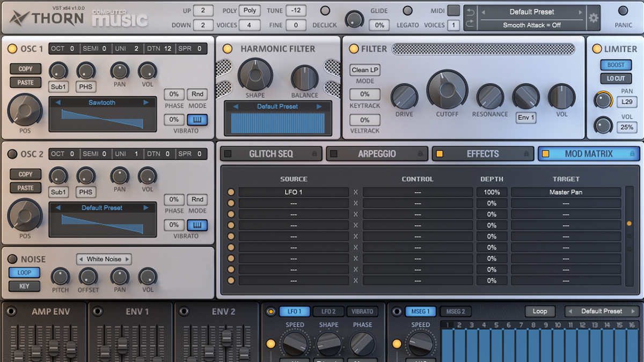The image size is (644, 362).
Task: Open OSC 2 Rnd phase mode menu
Action: pyautogui.click(x=197, y=200)
